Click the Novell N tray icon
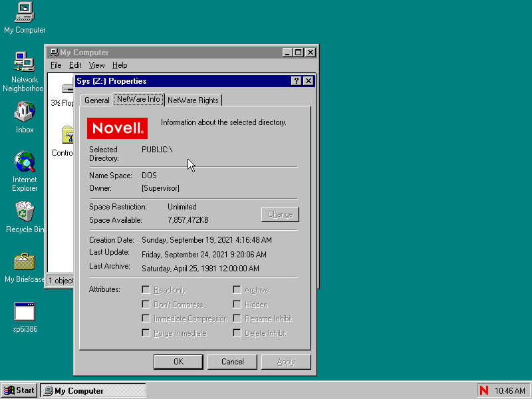Viewport: 532px width, 399px height. click(484, 390)
